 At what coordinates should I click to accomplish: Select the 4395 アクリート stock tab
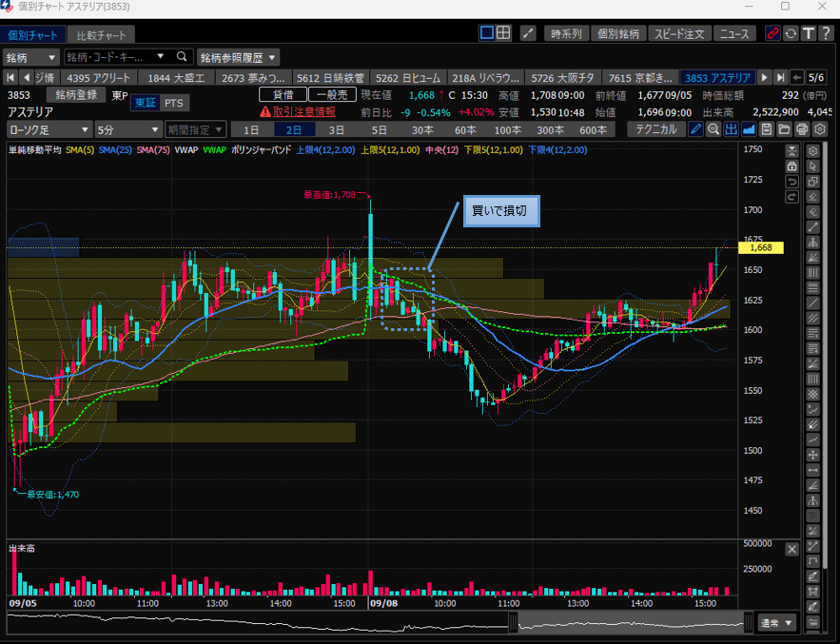[100, 77]
